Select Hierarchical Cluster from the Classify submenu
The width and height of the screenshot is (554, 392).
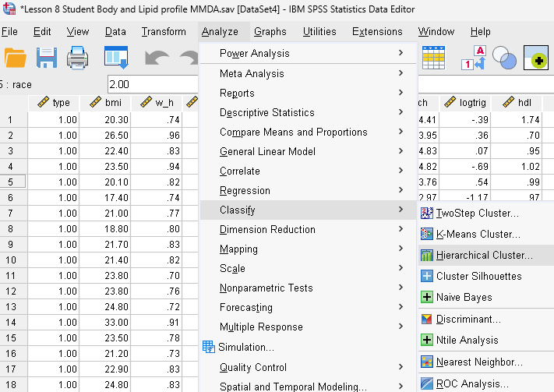(484, 255)
